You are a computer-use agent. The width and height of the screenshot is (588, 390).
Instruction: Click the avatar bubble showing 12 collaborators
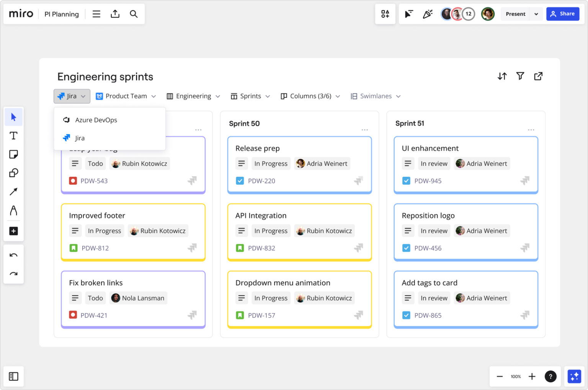pyautogui.click(x=468, y=14)
